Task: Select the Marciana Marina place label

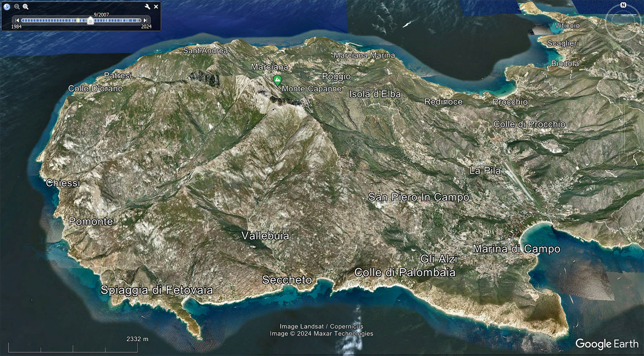Action: tap(364, 55)
